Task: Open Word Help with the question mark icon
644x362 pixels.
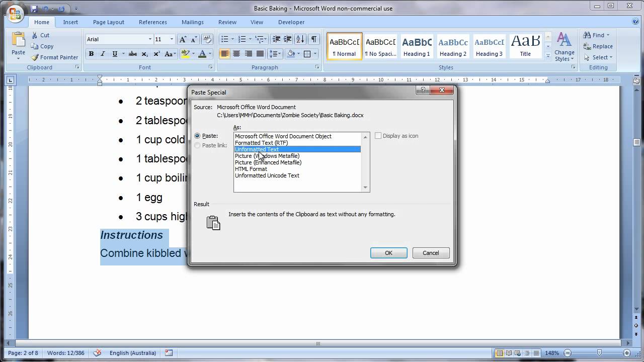Action: pyautogui.click(x=635, y=22)
